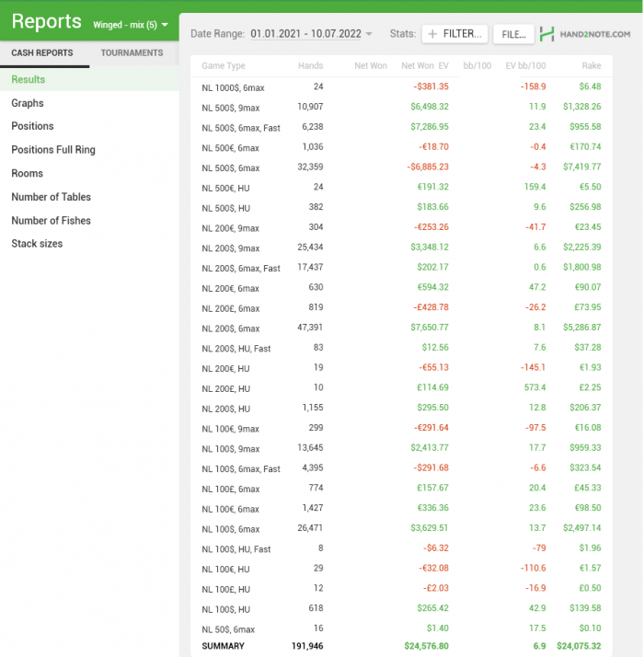Sort by Net Won EV column header
644x657 pixels.
pos(425,66)
